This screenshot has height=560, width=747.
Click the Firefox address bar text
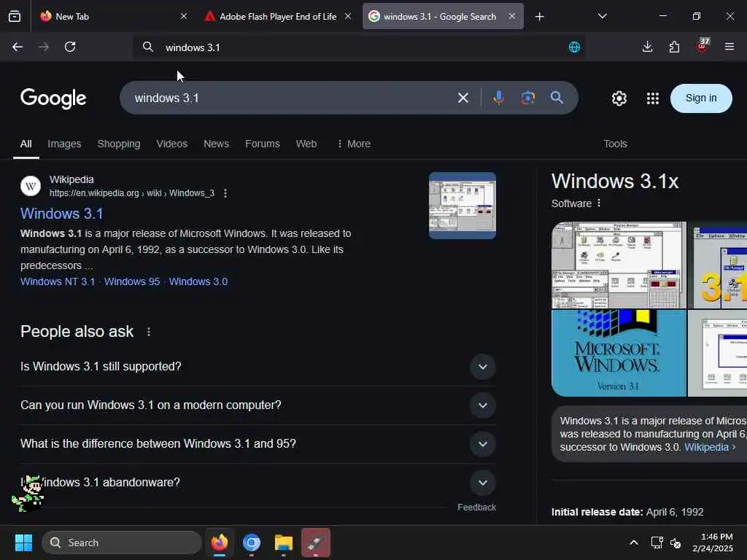pyautogui.click(x=193, y=47)
